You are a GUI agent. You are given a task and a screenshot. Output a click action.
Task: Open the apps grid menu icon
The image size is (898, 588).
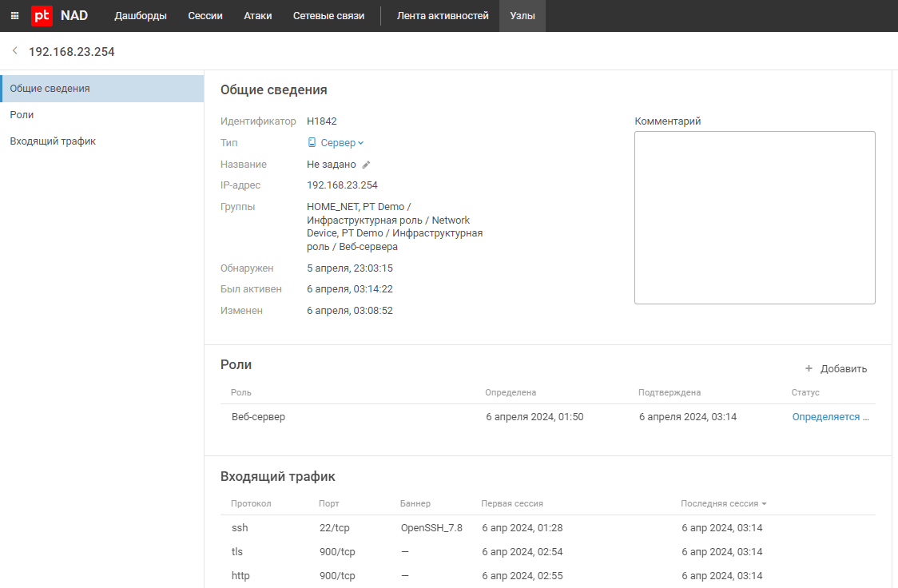click(14, 16)
